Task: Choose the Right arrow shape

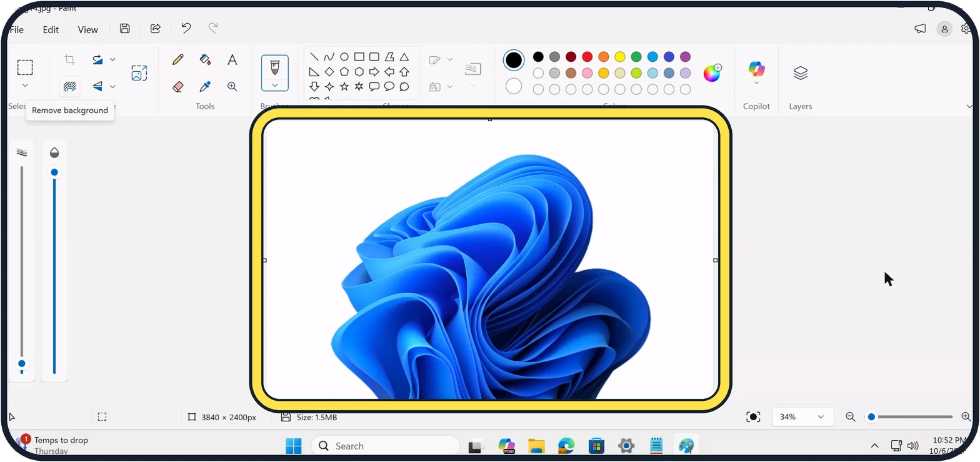Action: tap(374, 72)
